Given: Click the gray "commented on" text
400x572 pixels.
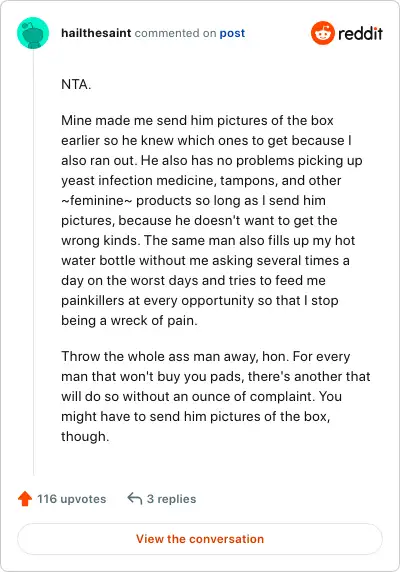Looking at the screenshot, I should 175,33.
